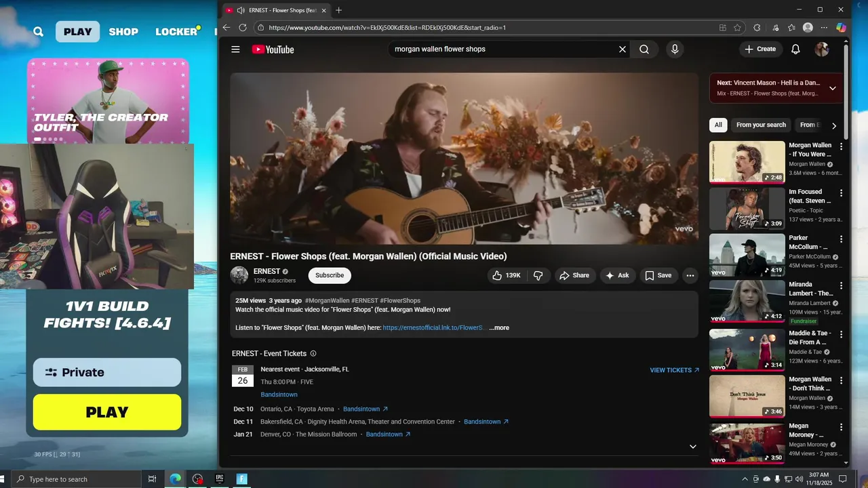Viewport: 868px width, 488px height.
Task: Switch to Fortnite SHOP tab
Action: click(x=123, y=32)
